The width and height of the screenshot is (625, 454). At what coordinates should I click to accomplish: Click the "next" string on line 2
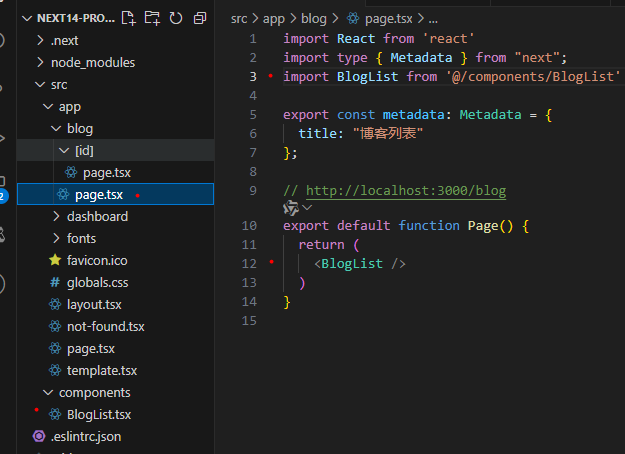pyautogui.click(x=537, y=58)
